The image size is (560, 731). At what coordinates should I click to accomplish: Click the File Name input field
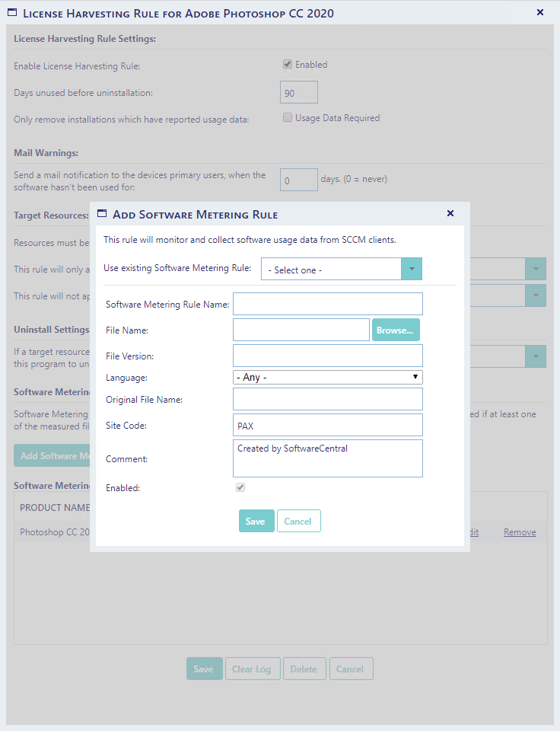301,330
